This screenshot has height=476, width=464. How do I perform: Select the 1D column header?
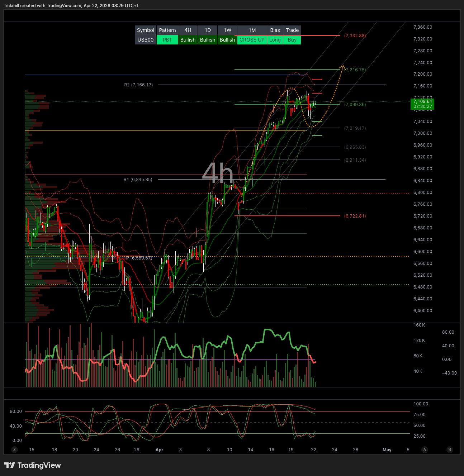coord(208,30)
